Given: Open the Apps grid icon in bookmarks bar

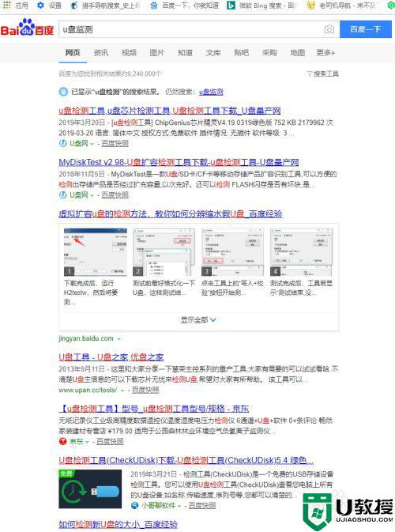Looking at the screenshot, I should (7, 6).
